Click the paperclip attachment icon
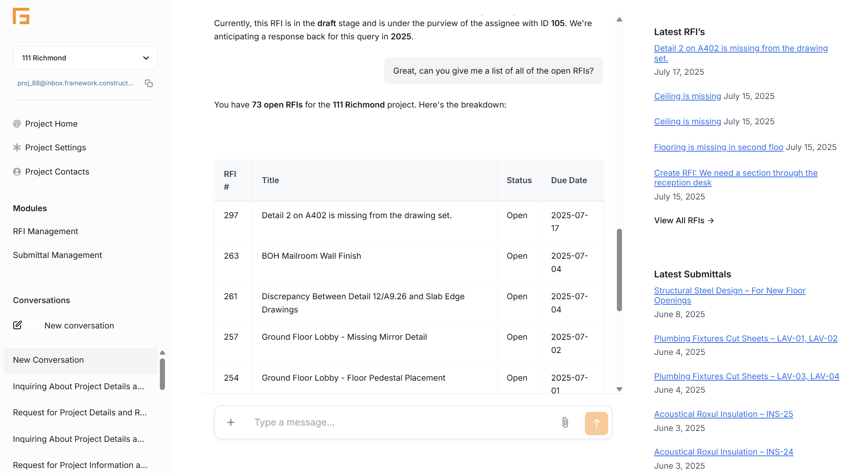Image resolution: width=868 pixels, height=473 pixels. coord(565,422)
